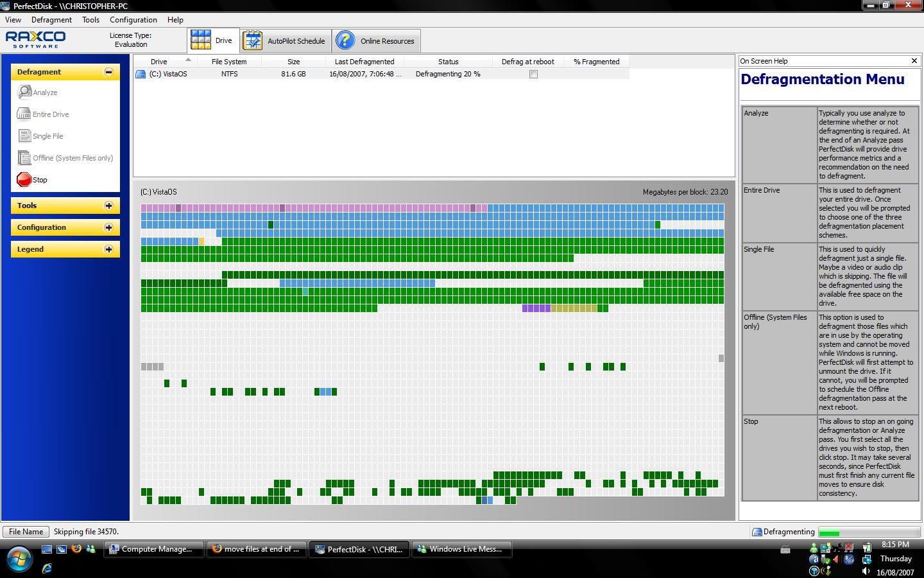Open the View menu
Viewport: 924px width, 578px height.
13,20
